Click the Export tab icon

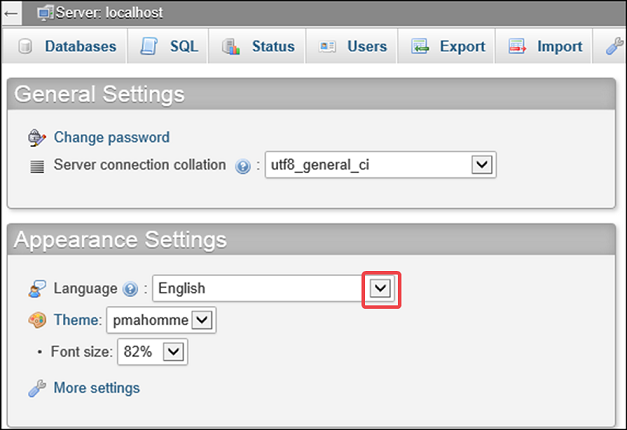pyautogui.click(x=420, y=47)
